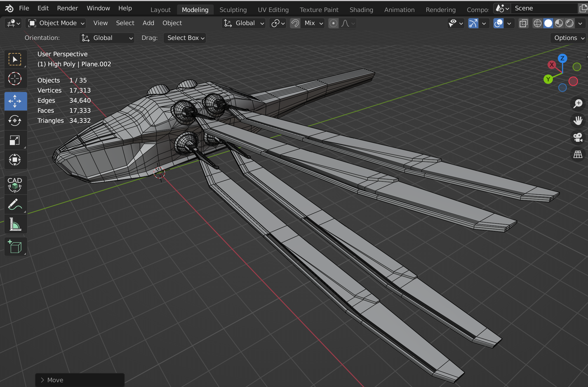Select the Measure tool
This screenshot has height=387, width=588.
[x=15, y=224]
